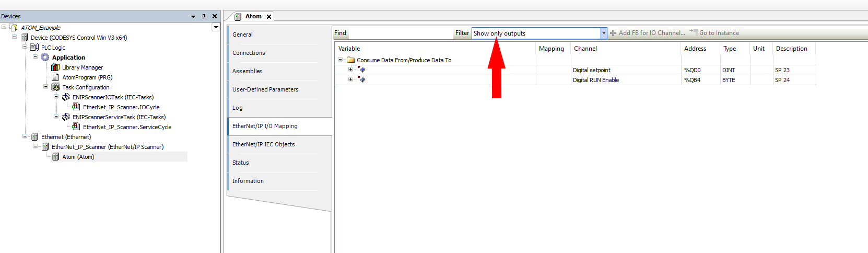
Task: Collapse the Application node
Action: pyautogui.click(x=35, y=57)
